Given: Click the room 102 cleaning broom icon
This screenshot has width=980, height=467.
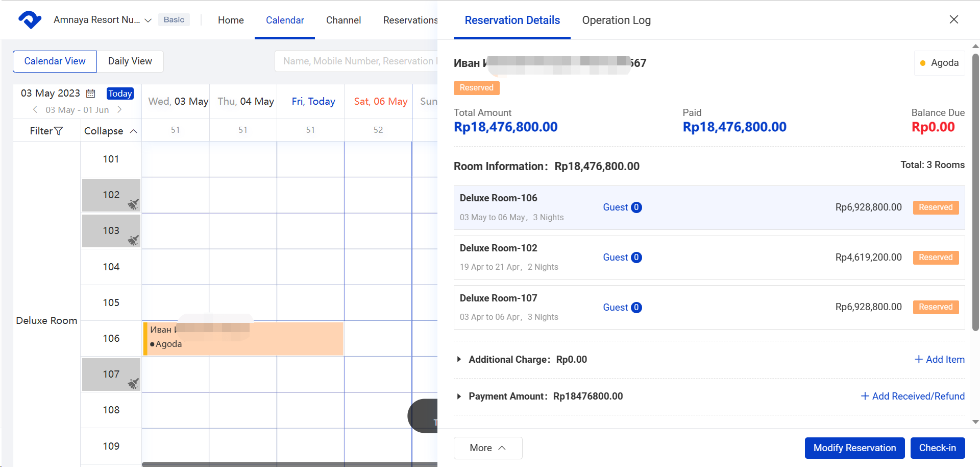Looking at the screenshot, I should click(133, 204).
